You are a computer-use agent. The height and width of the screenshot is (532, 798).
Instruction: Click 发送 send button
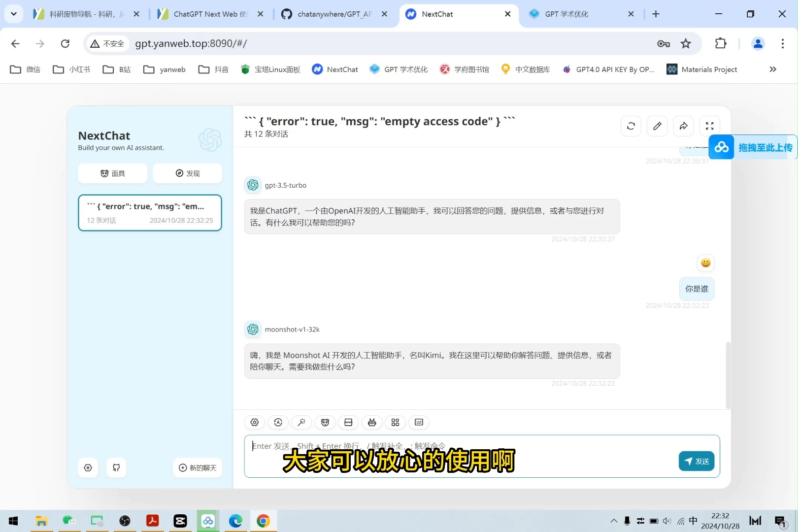(697, 461)
